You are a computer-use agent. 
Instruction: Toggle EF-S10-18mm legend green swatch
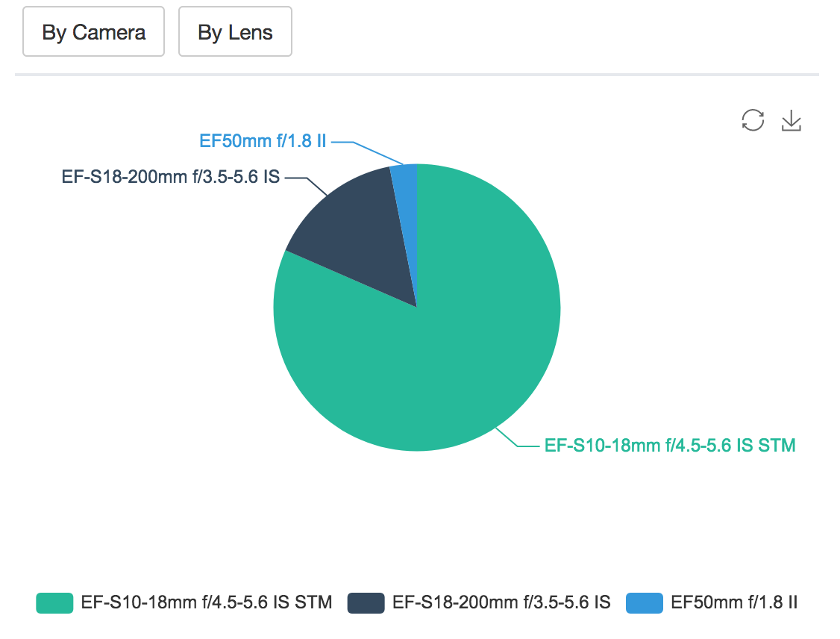[54, 602]
